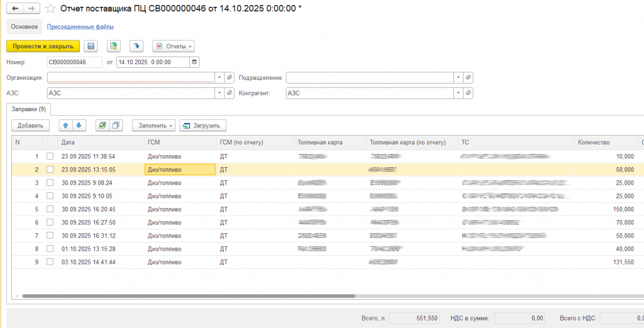Tick the checkbox in row 9
The image size is (644, 328).
tap(50, 262)
